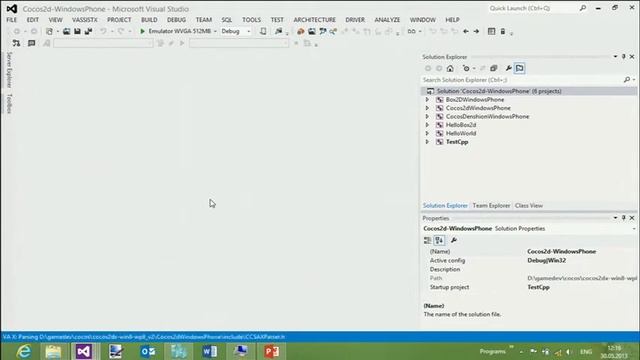Click the Home icon in Solution Explorer

[450, 69]
